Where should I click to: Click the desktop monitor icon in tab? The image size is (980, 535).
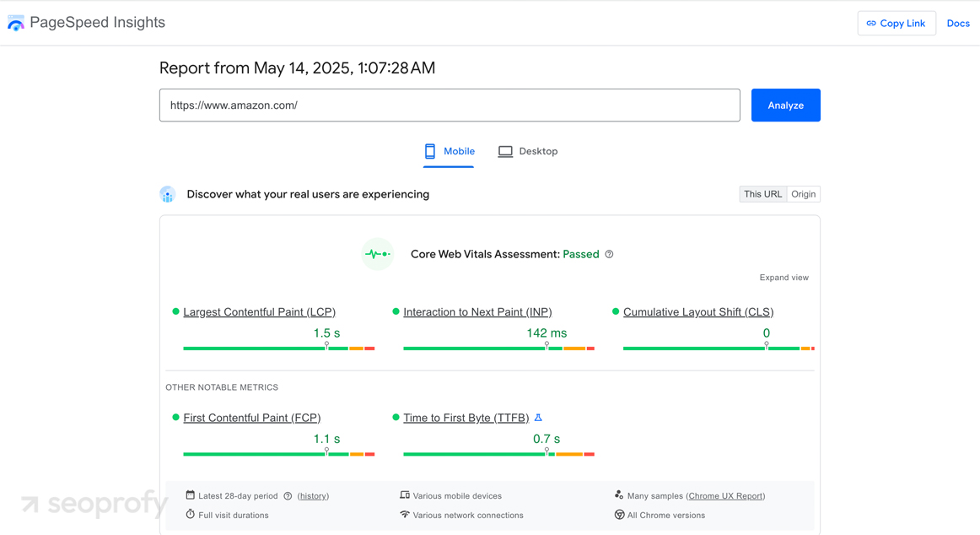[505, 152]
